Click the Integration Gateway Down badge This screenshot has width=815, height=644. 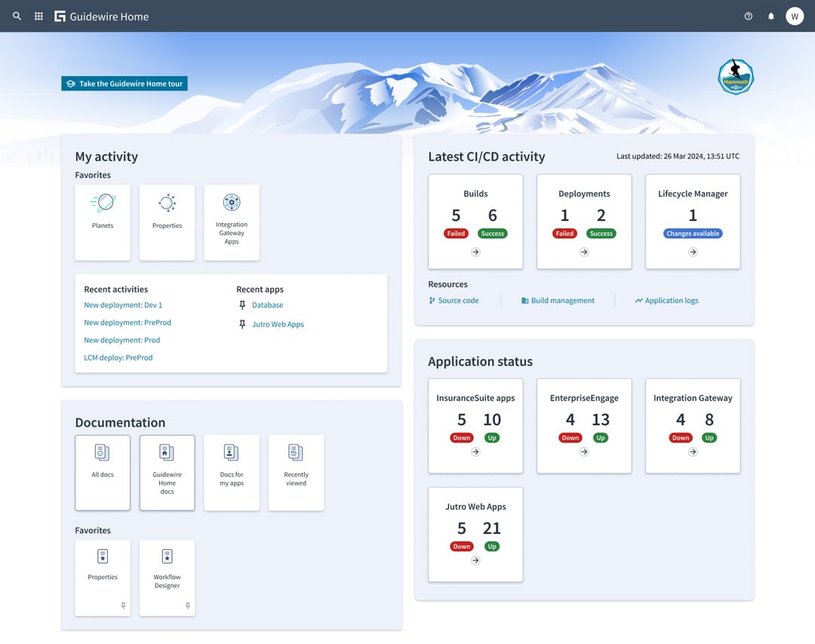pos(681,438)
